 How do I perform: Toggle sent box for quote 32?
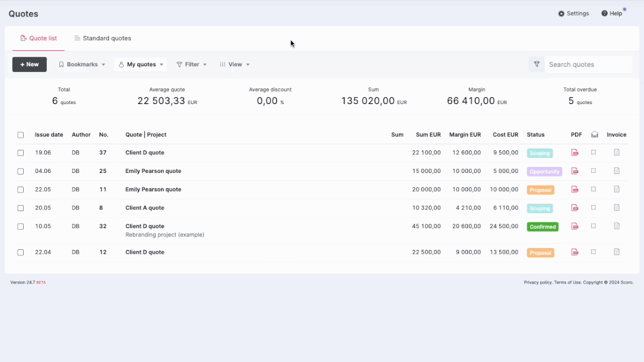(594, 226)
